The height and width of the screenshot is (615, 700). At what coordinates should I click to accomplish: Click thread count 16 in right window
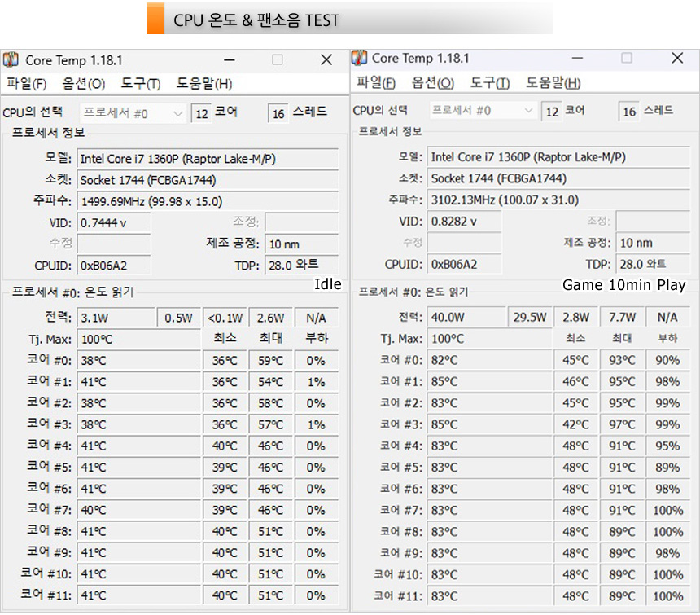coord(629,112)
